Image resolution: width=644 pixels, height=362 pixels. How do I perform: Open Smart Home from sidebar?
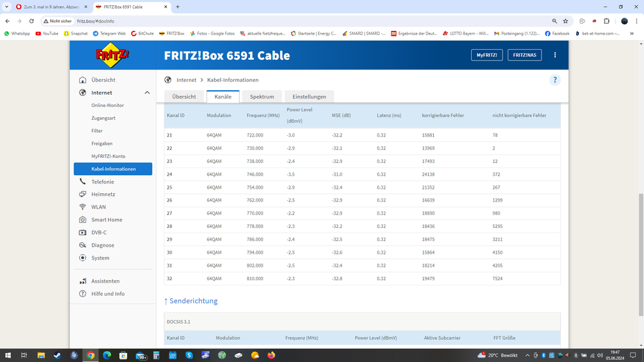106,220
